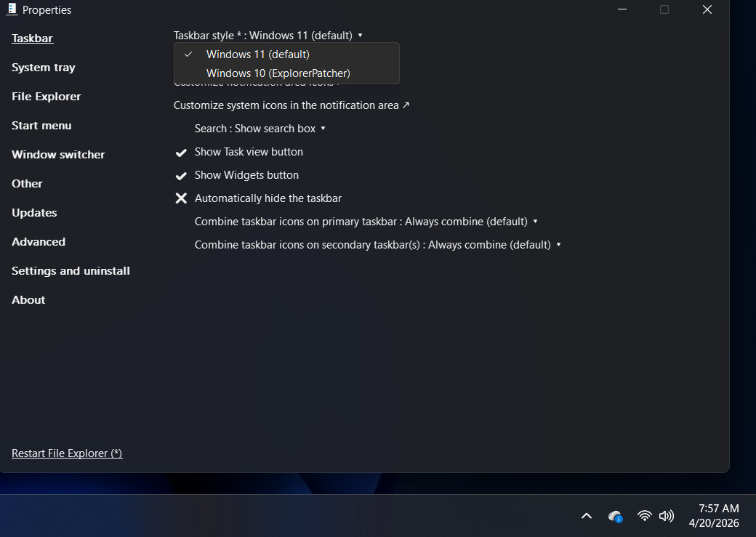Open Customize system icons in notification area
756x537 pixels.
[x=286, y=105]
